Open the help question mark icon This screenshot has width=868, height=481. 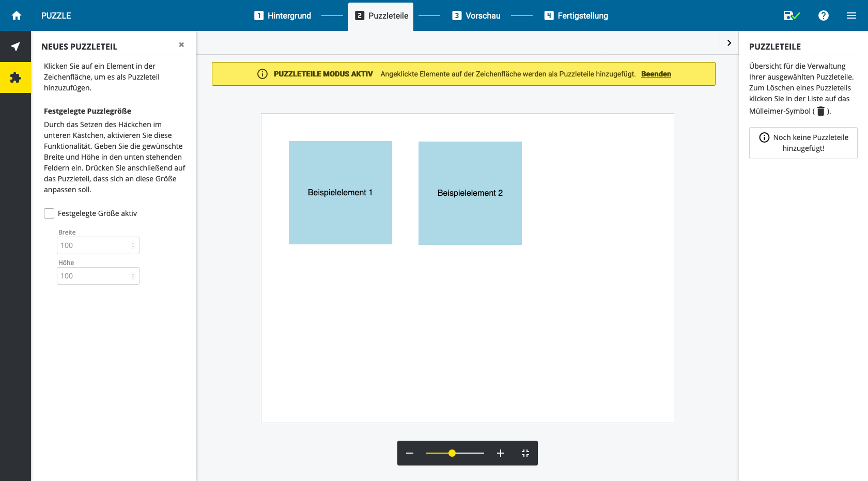click(x=824, y=15)
